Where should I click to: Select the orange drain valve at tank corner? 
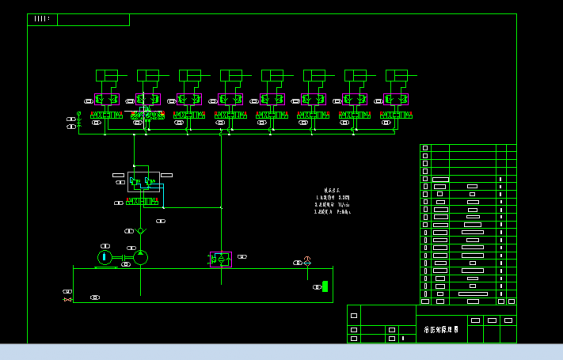67,299
